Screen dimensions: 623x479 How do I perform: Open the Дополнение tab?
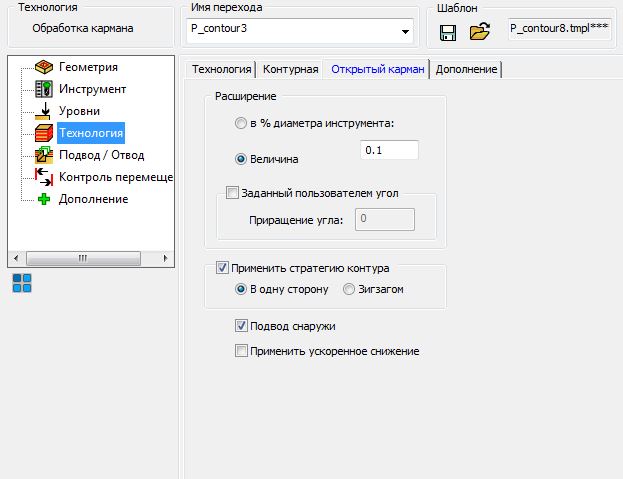[x=467, y=69]
